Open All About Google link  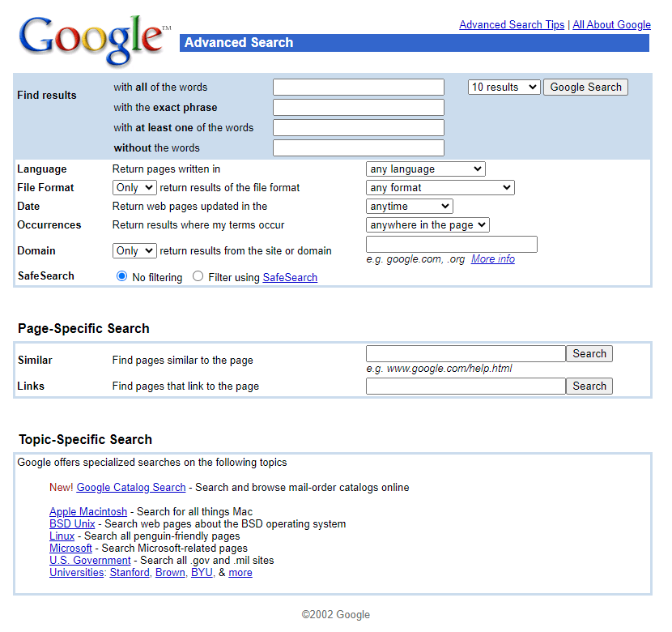tap(611, 25)
